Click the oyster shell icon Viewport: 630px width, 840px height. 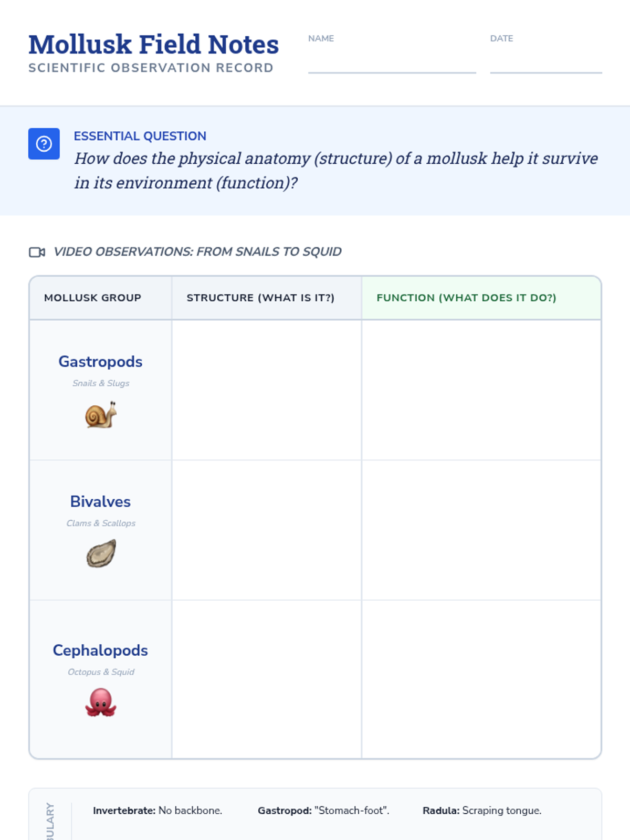[101, 554]
